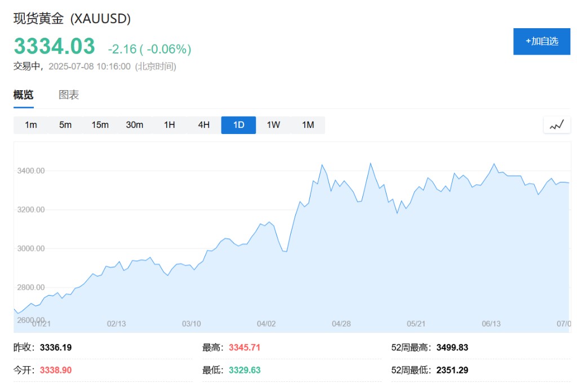Change timeframe to 1W
The height and width of the screenshot is (392, 577).
pyautogui.click(x=273, y=125)
